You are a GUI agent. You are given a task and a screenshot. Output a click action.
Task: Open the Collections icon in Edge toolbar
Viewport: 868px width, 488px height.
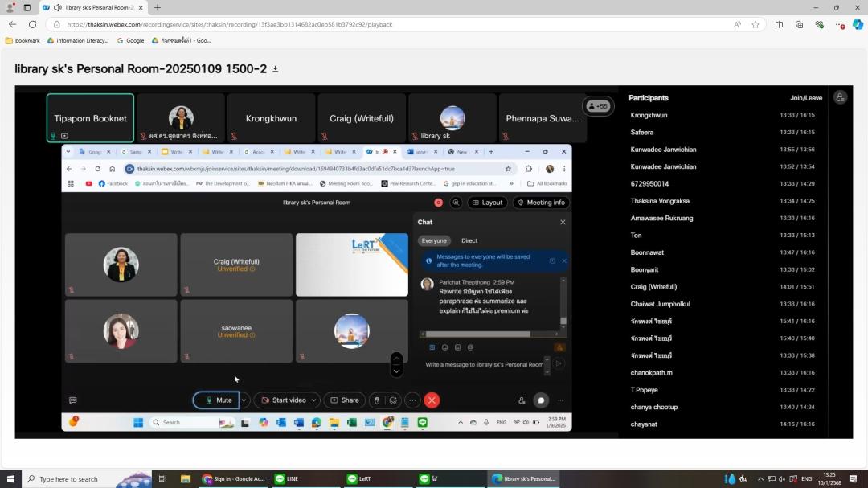point(800,24)
